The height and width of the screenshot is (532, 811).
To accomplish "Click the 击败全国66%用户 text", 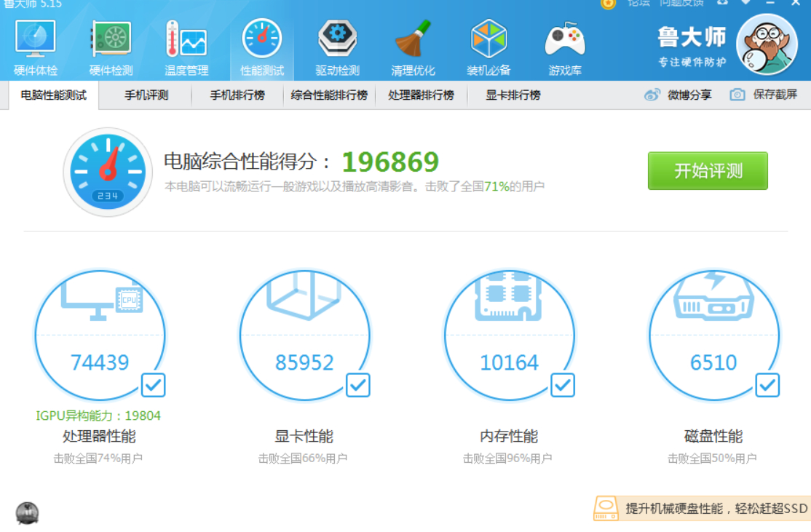I will [x=303, y=458].
